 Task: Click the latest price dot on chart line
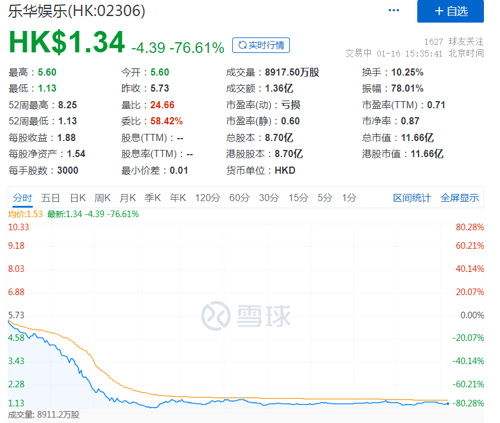(x=448, y=404)
